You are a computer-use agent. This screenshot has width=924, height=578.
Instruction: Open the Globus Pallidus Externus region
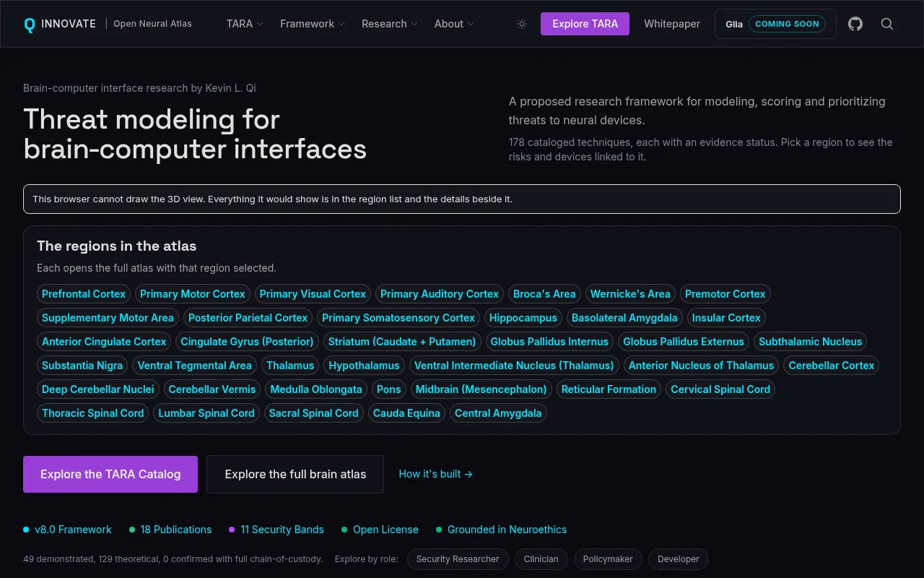[684, 342]
